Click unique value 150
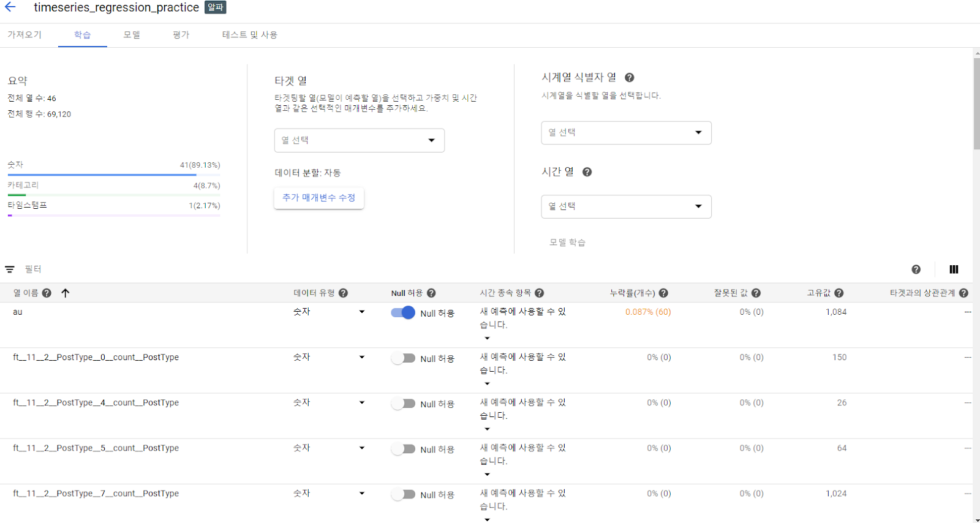Image resolution: width=980 pixels, height=523 pixels. [x=839, y=357]
